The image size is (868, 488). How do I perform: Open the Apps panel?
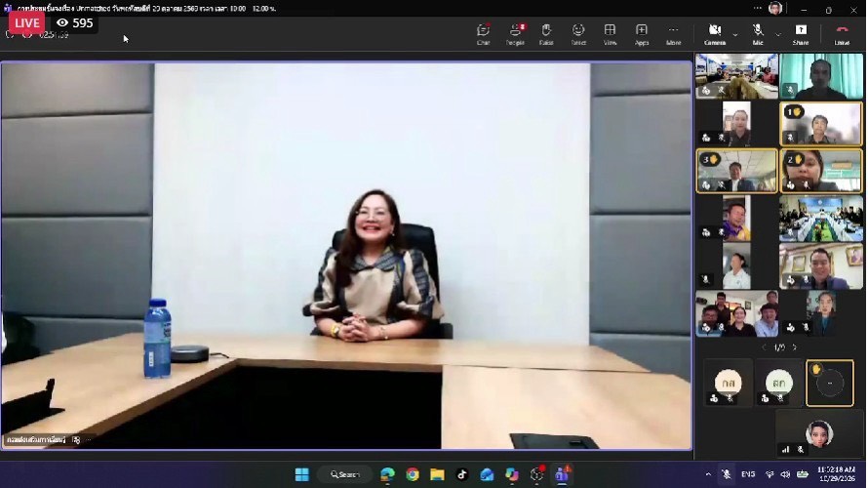point(642,34)
